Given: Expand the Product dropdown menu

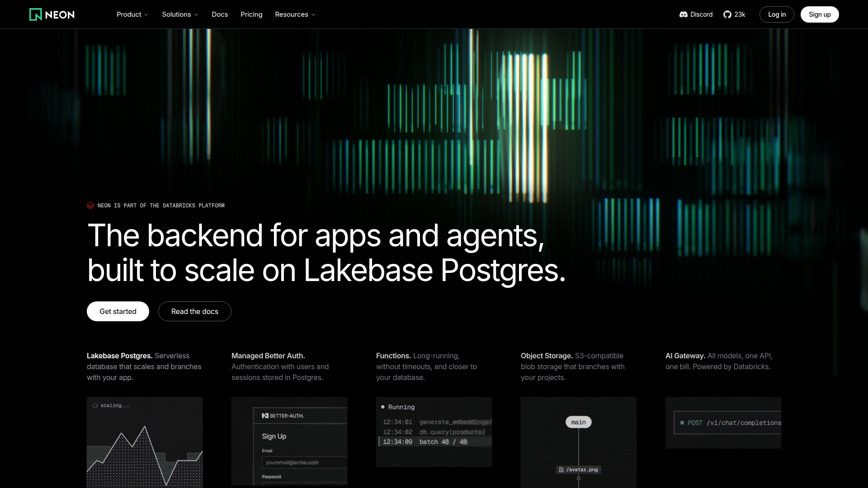Looking at the screenshot, I should coord(132,14).
